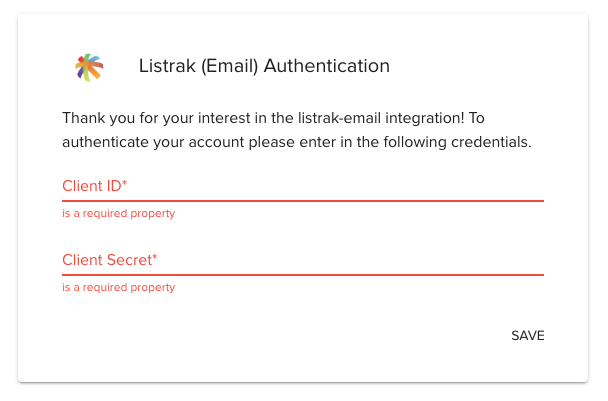Click the required asterisk after Client Secret
This screenshot has height=401, width=608.
(155, 259)
